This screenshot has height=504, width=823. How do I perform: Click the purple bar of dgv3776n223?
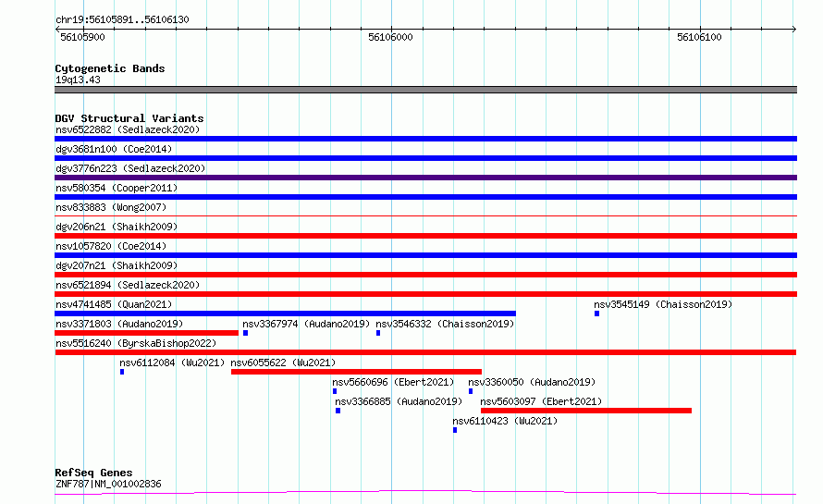pos(425,178)
